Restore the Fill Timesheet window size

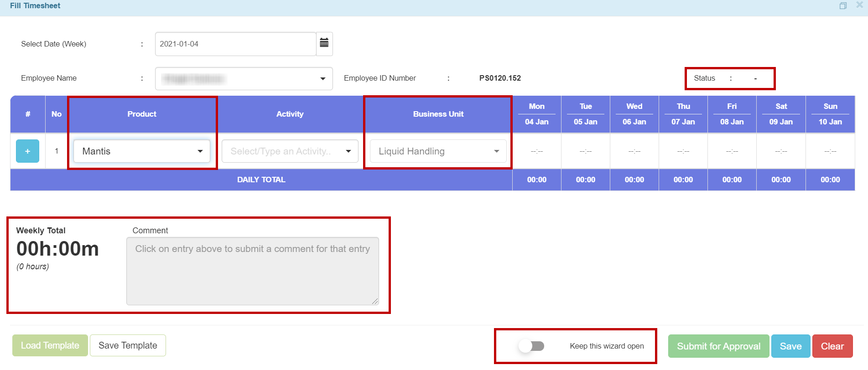(843, 6)
